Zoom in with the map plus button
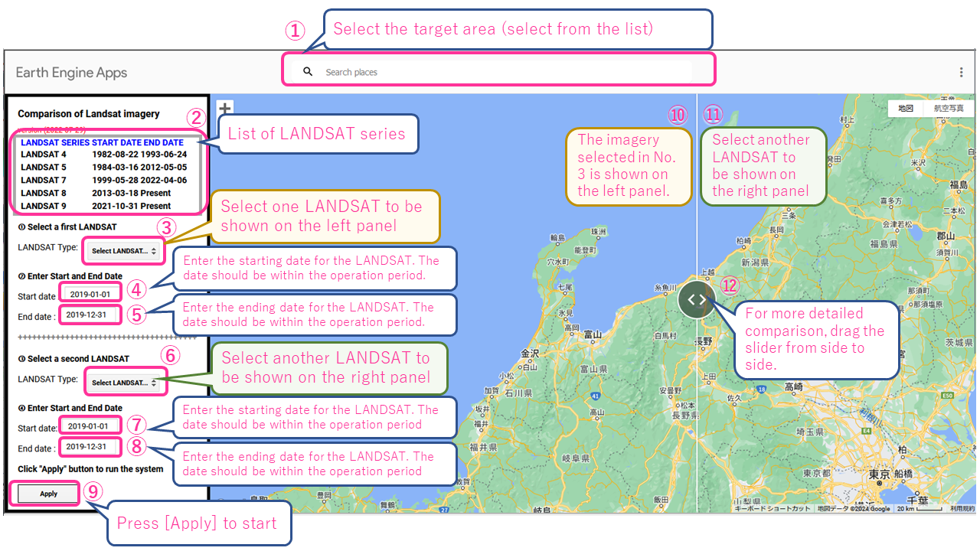Viewport: 980px width, 551px height. coord(225,109)
